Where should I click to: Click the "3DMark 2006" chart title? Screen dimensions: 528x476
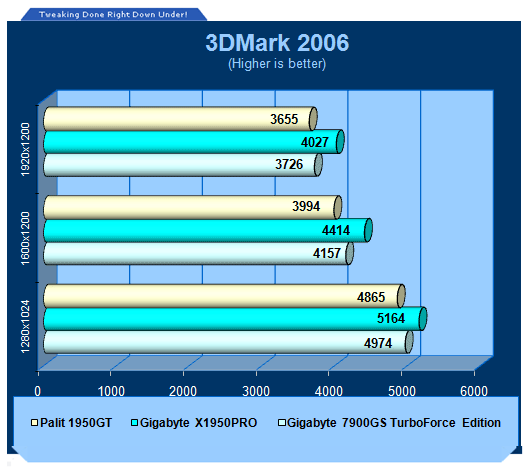277,43
